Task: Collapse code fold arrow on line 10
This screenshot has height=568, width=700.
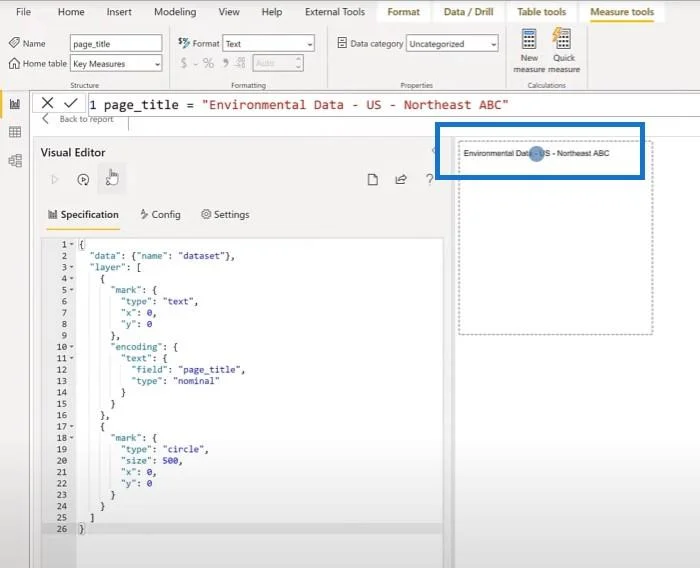Action: coord(71,347)
